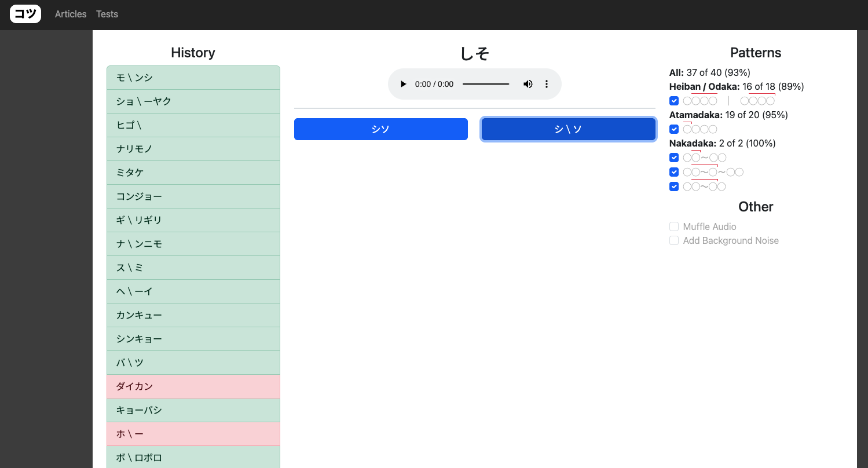Image resolution: width=868 pixels, height=468 pixels.
Task: Enable the Add Background Noise checkbox
Action: coord(674,240)
